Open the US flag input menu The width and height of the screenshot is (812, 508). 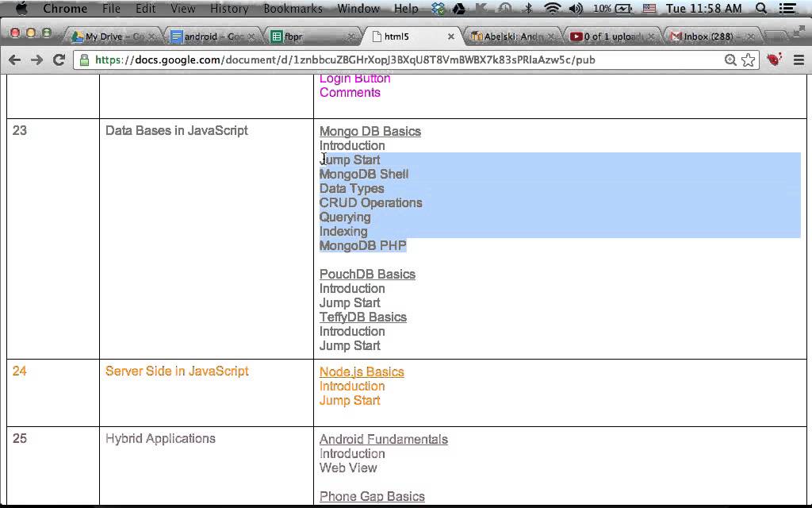point(649,8)
